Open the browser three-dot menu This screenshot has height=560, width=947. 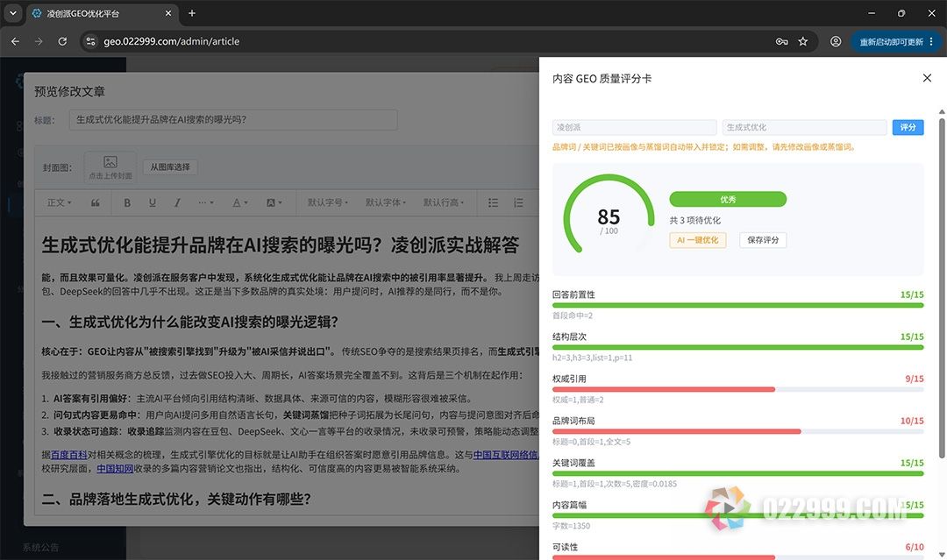[931, 42]
